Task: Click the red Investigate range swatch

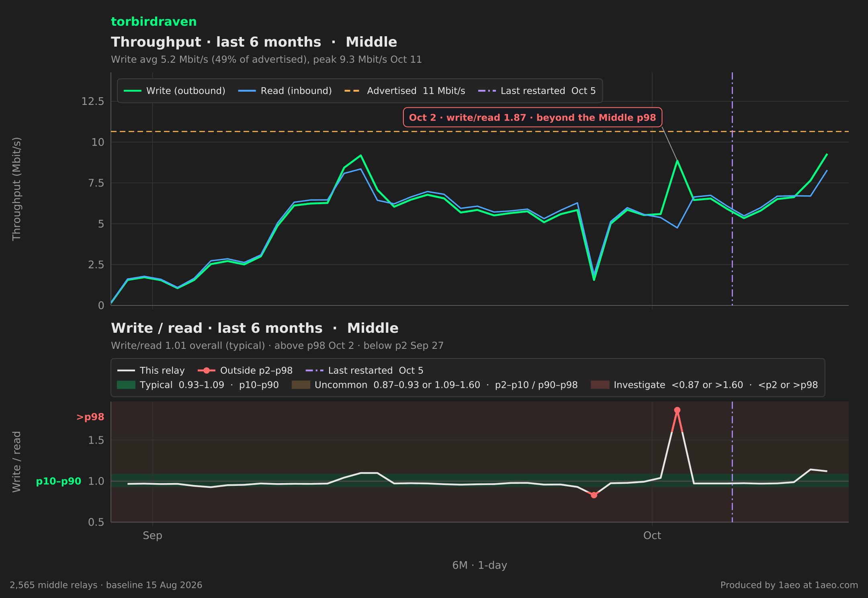Action: click(x=600, y=385)
